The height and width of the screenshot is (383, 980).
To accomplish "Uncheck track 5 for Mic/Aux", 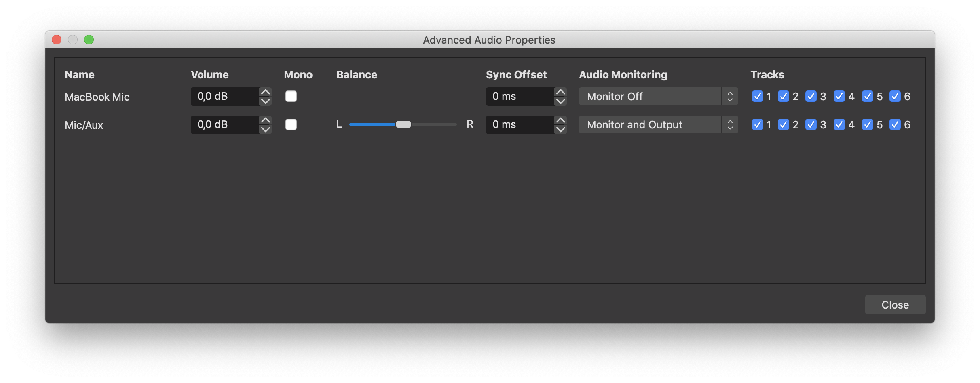I will click(868, 124).
